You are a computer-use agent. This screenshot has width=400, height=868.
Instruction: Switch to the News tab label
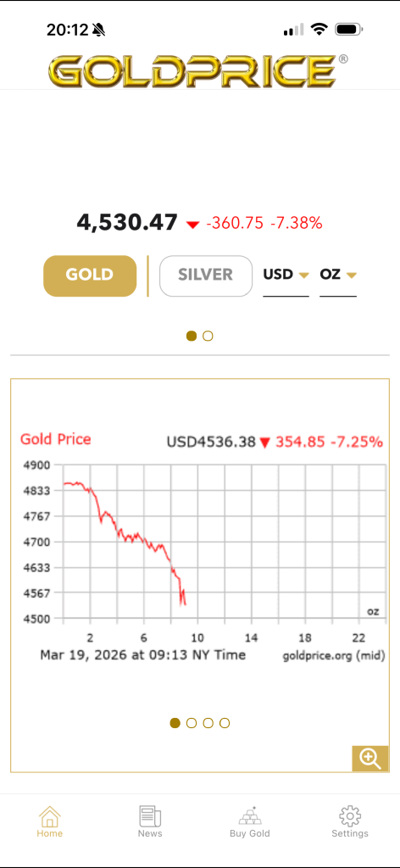coord(150,833)
